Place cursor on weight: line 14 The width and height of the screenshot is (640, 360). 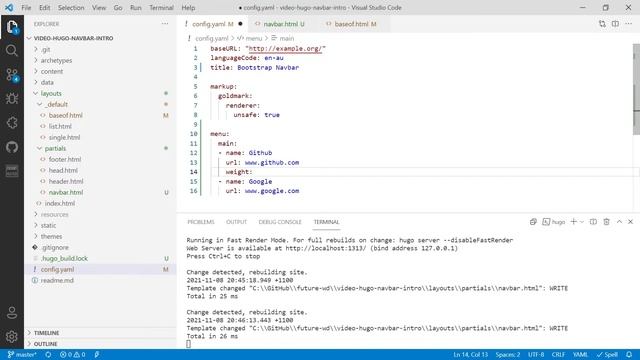[x=239, y=172]
